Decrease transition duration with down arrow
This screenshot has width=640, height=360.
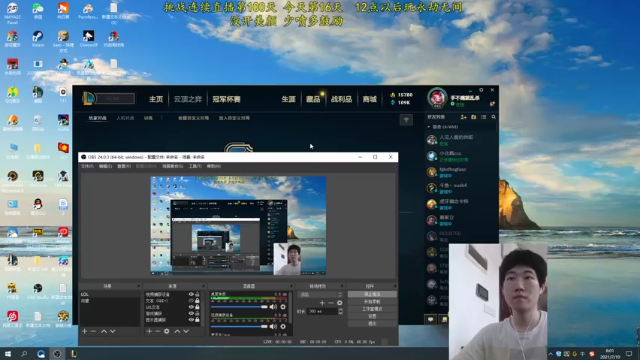(x=340, y=313)
